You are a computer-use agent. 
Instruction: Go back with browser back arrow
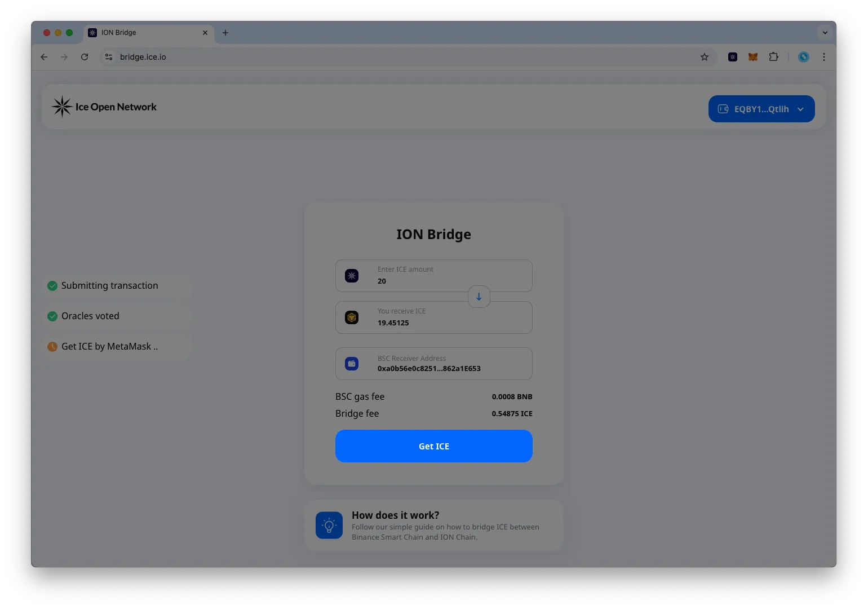point(44,57)
